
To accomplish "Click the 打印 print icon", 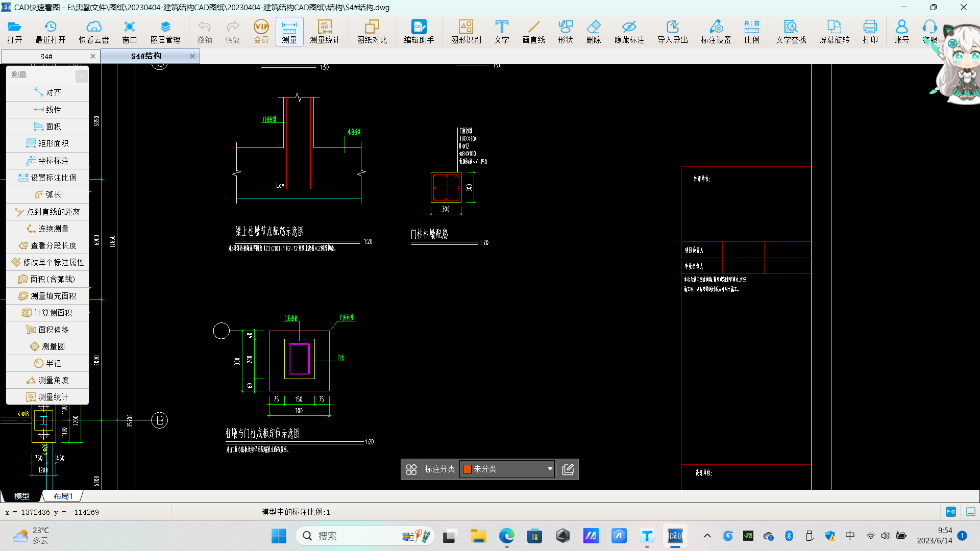I will [x=870, y=32].
